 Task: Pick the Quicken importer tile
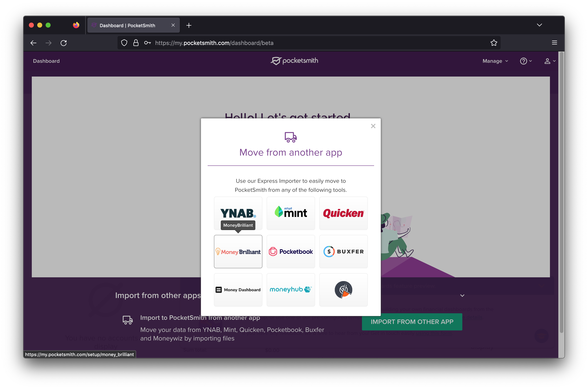point(343,213)
